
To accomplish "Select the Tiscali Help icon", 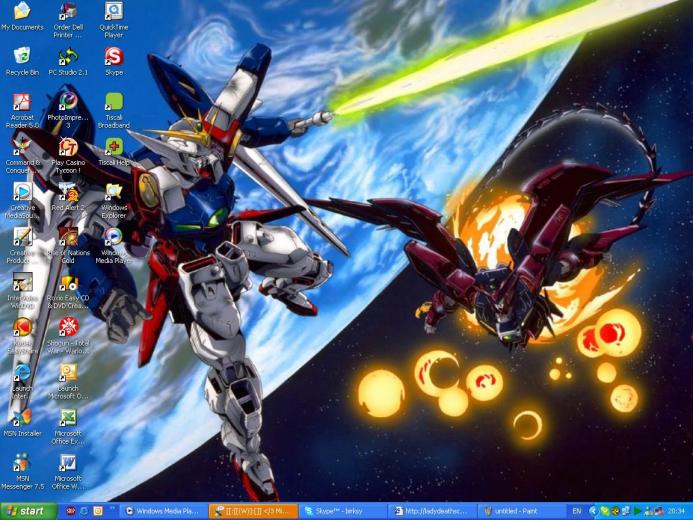I will [x=114, y=152].
